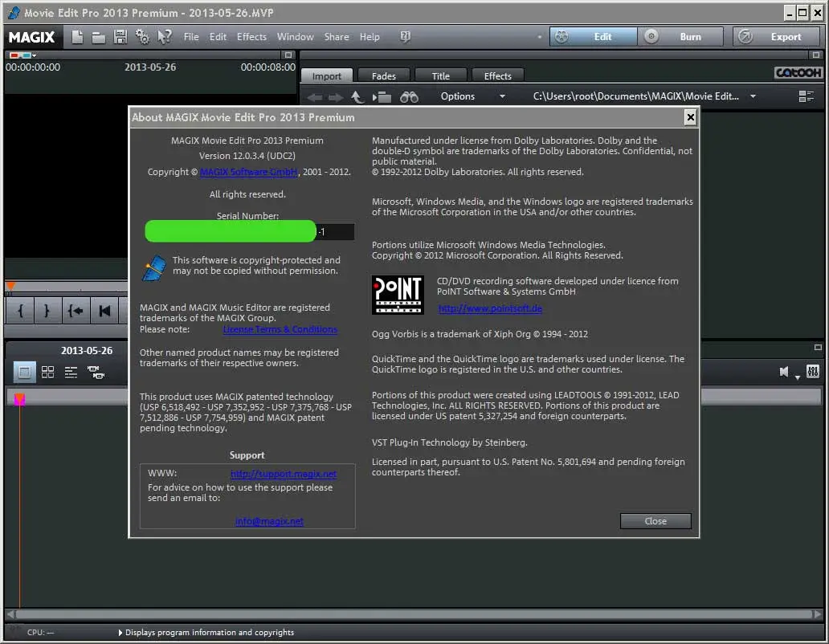
Task: Activate the context help cursor icon
Action: 165,37
